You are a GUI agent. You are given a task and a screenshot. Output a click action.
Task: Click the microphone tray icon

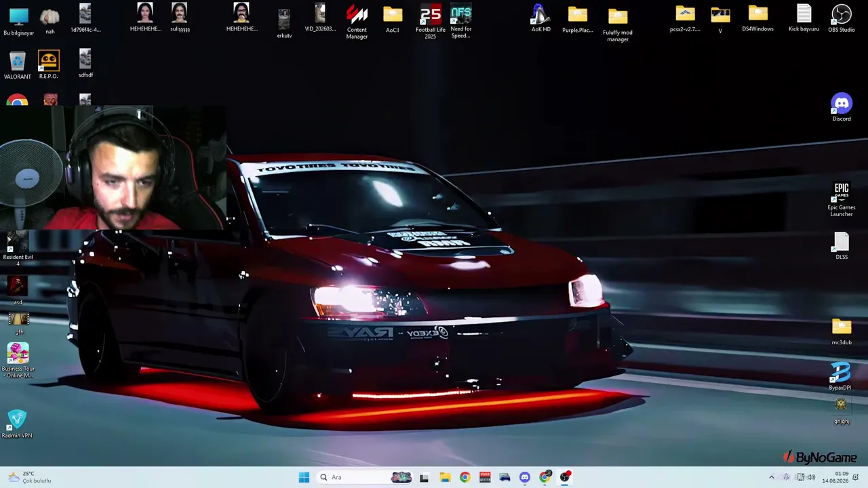[786, 477]
